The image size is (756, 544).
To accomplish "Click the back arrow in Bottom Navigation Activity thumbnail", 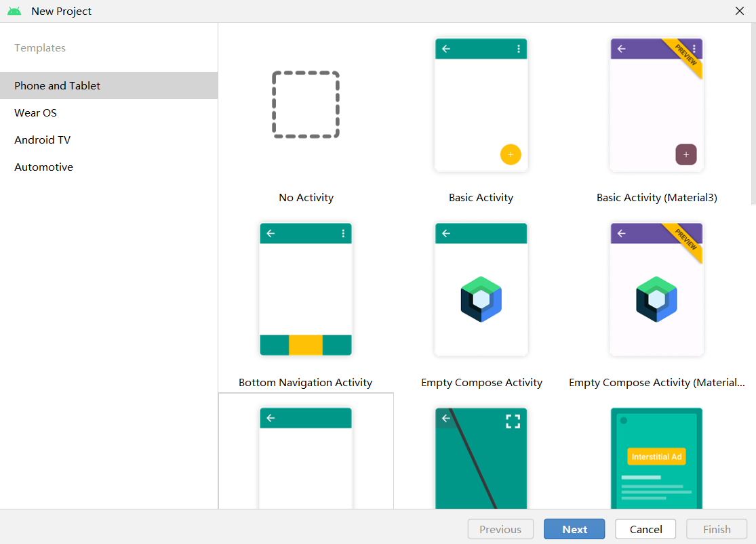I will pos(271,233).
